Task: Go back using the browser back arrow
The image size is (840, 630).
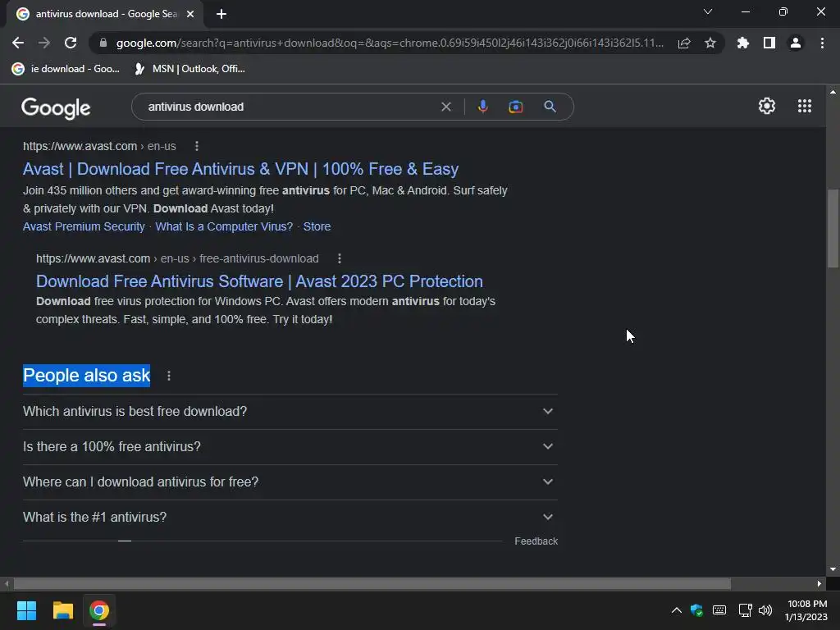Action: click(18, 43)
